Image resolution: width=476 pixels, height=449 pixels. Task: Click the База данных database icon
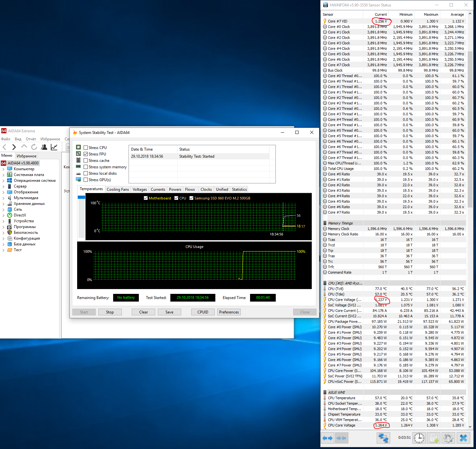pyautogui.click(x=10, y=244)
